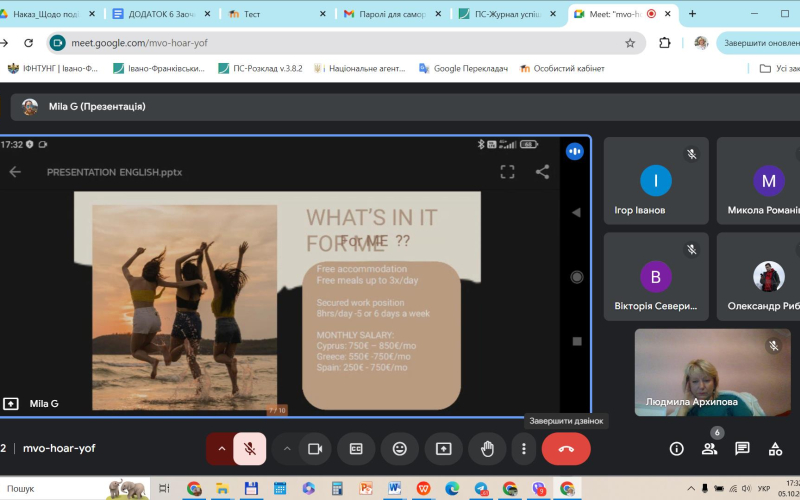
Task: Show the participants list panel
Action: [x=709, y=448]
